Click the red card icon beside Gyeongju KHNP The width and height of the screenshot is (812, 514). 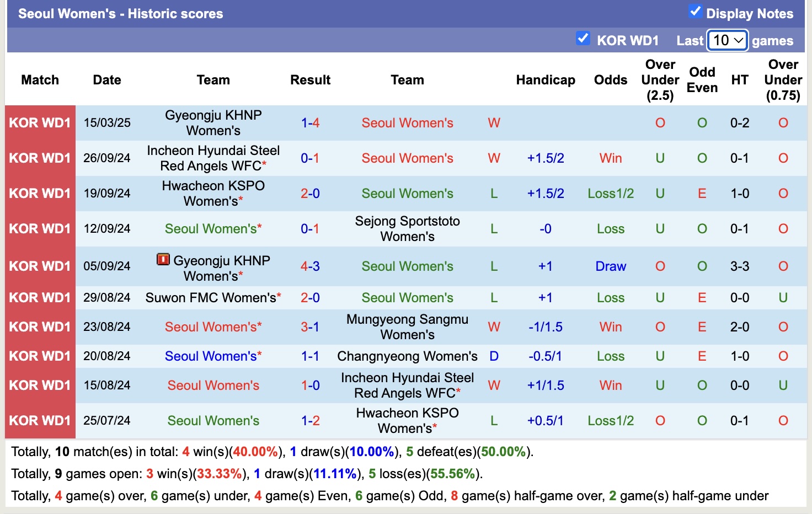(163, 259)
